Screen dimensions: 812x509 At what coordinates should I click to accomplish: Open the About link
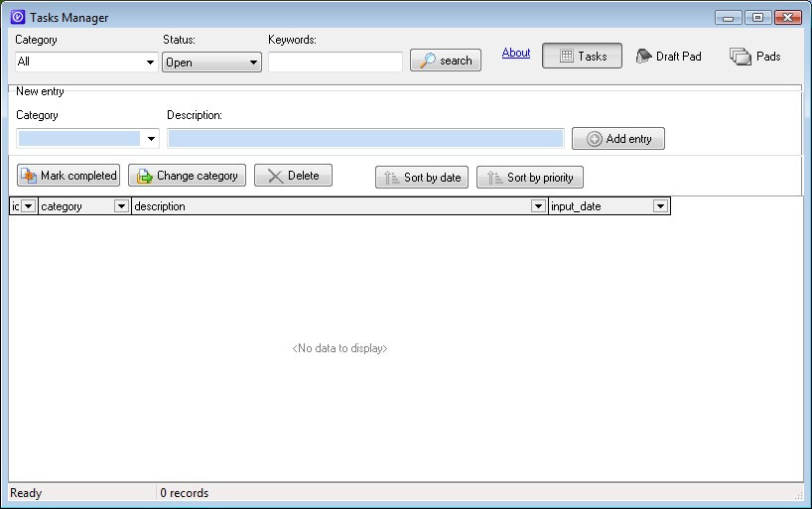(516, 53)
